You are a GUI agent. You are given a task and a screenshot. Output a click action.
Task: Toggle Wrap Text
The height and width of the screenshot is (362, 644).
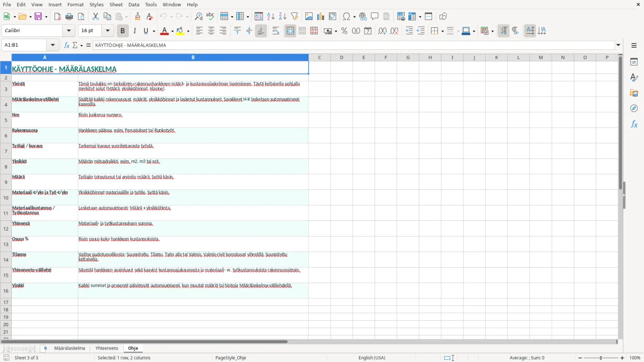click(x=276, y=31)
